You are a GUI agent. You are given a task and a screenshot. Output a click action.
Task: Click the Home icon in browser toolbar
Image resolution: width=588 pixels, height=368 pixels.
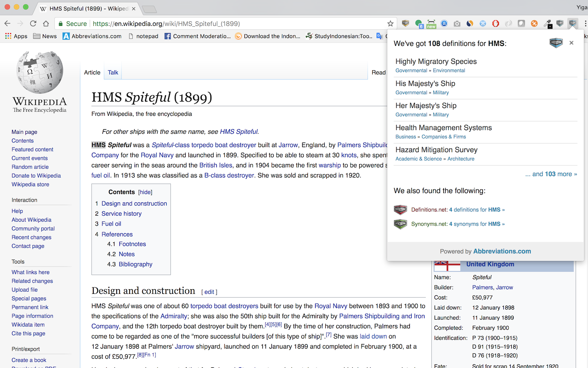[46, 23]
